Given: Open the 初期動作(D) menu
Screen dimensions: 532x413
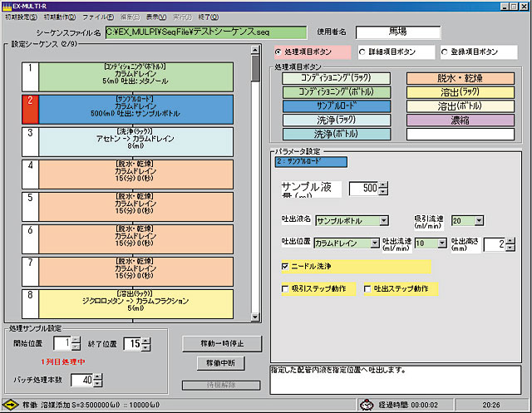Looking at the screenshot, I should click(60, 17).
